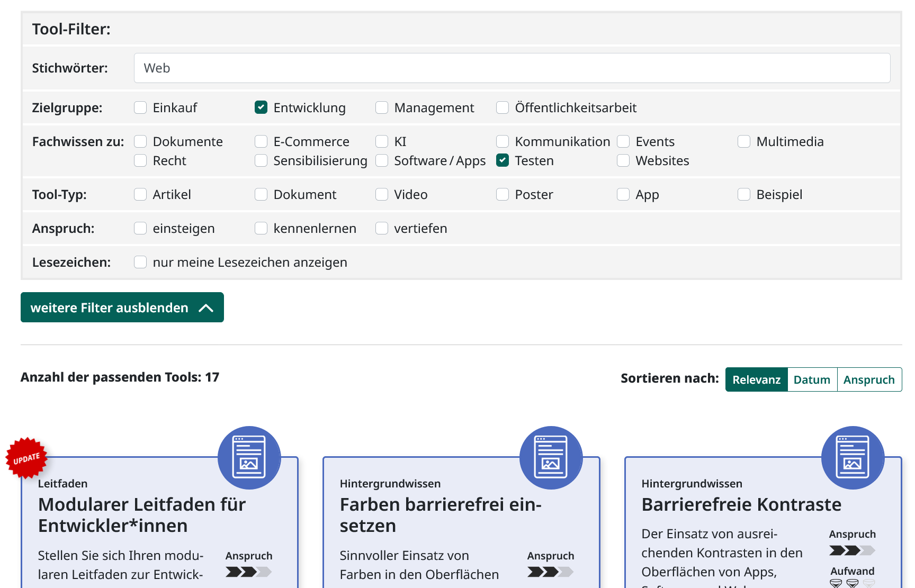Image resolution: width=915 pixels, height=588 pixels.
Task: Check the einsteigen checkbox
Action: pyautogui.click(x=140, y=228)
